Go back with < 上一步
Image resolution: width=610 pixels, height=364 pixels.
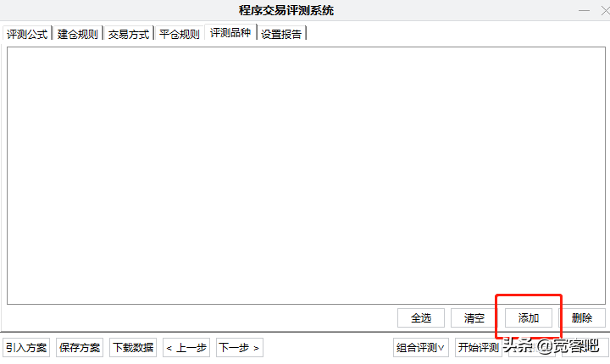(186, 347)
